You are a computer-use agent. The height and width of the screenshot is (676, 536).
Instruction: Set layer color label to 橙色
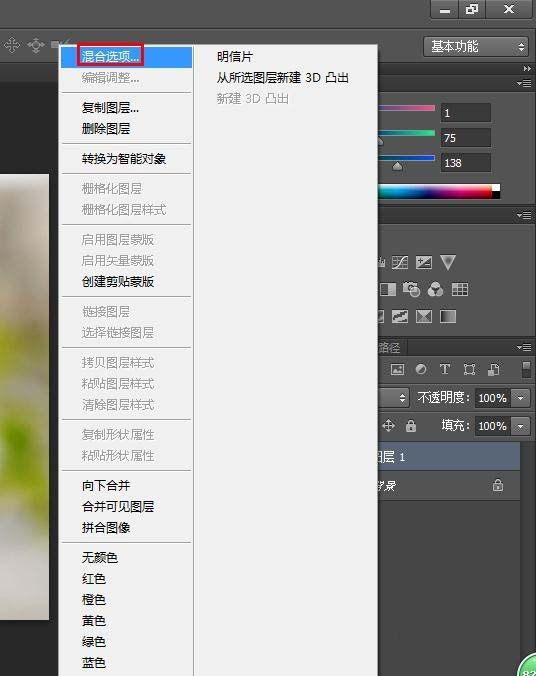(x=126, y=600)
